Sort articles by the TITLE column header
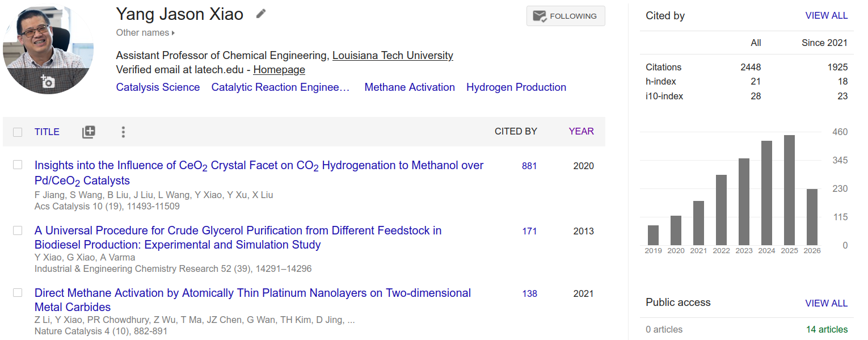Screen dimensions: 868x340 tap(47, 132)
